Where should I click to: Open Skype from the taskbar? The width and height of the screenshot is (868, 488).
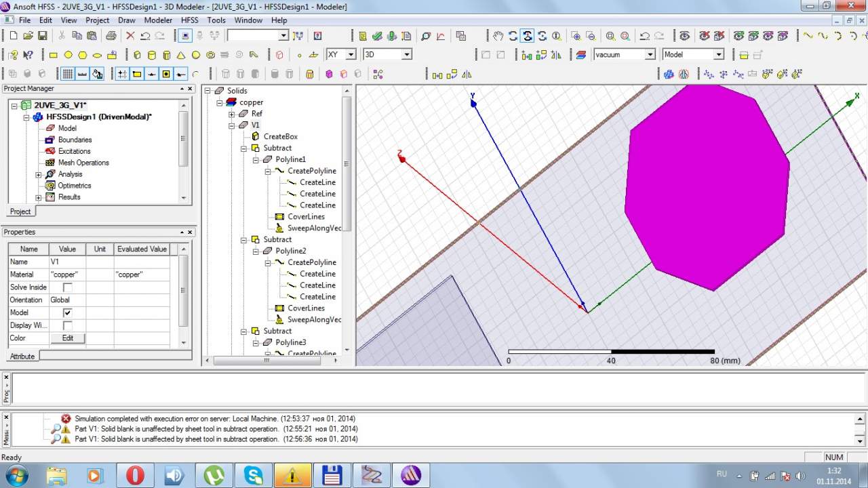pos(254,475)
